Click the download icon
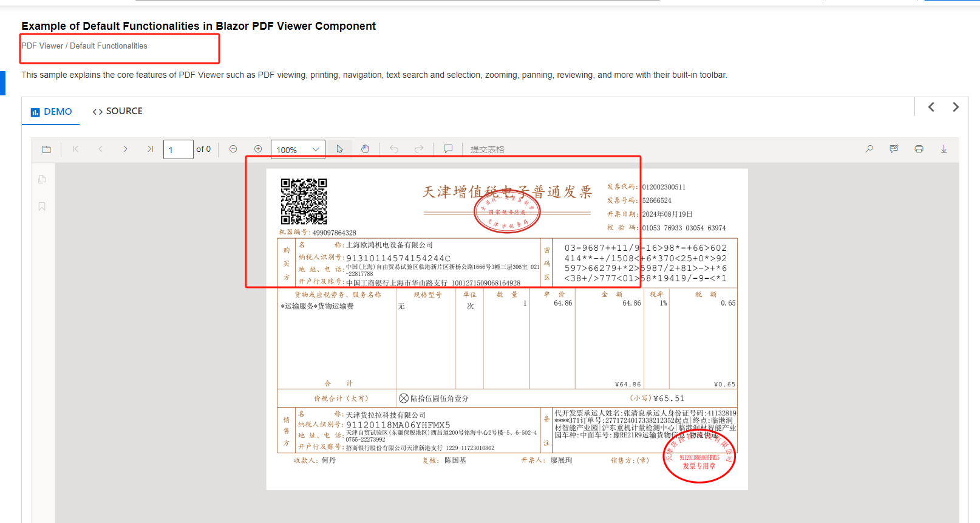 [x=944, y=149]
